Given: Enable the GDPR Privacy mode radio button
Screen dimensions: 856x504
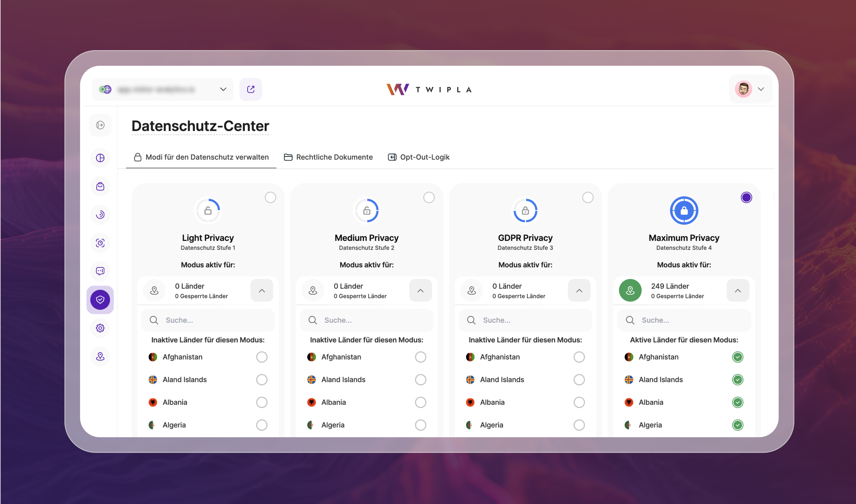Looking at the screenshot, I should [x=588, y=197].
